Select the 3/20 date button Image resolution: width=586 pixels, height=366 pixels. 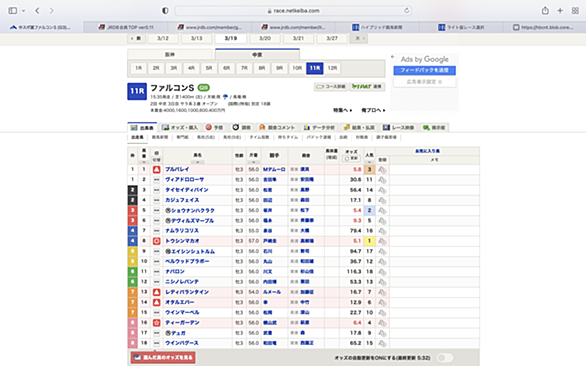[x=265, y=39]
